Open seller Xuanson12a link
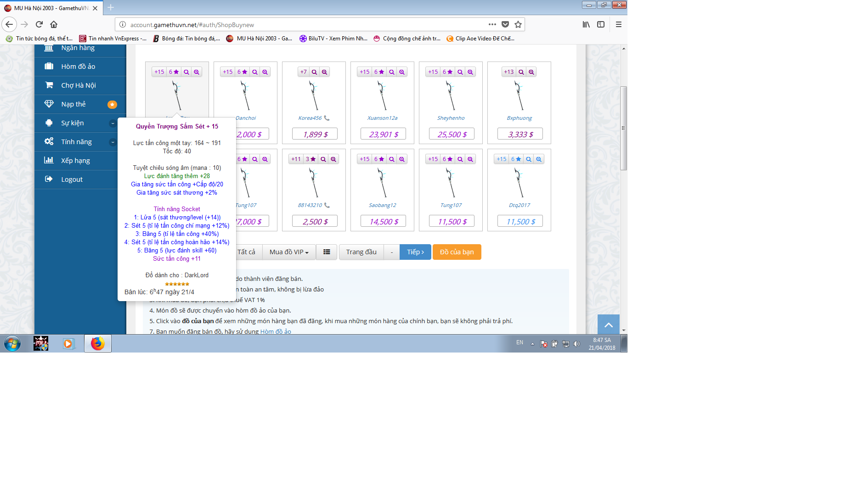 (x=382, y=118)
